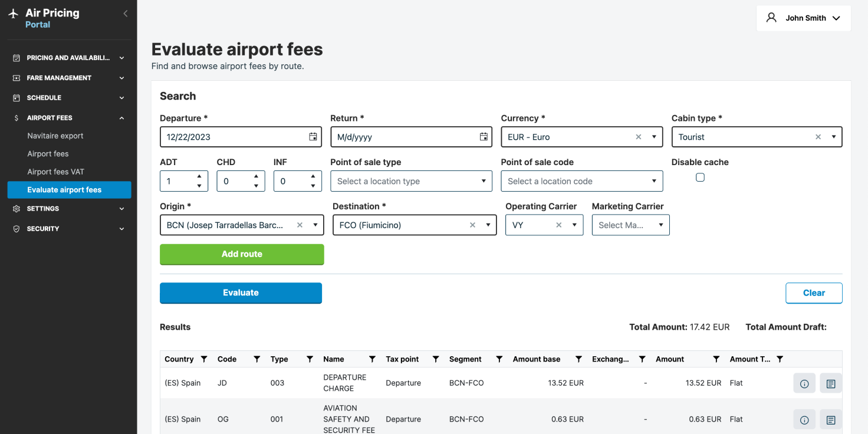The height and width of the screenshot is (434, 868).
Task: Open the Return date calendar picker
Action: [484, 137]
